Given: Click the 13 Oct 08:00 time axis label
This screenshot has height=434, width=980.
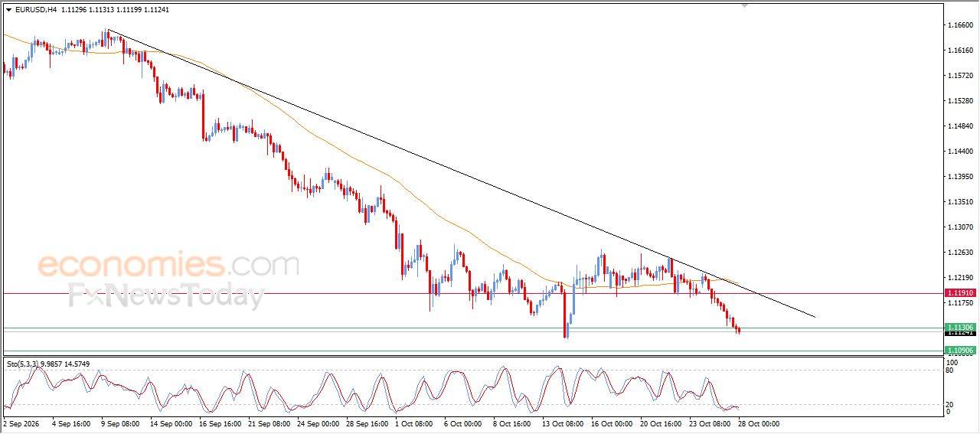Looking at the screenshot, I should click(x=563, y=423).
